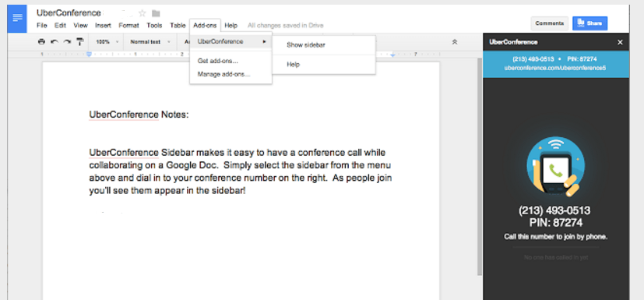The width and height of the screenshot is (644, 300).
Task: Click the move-to-folder icon beside the title
Action: click(155, 13)
